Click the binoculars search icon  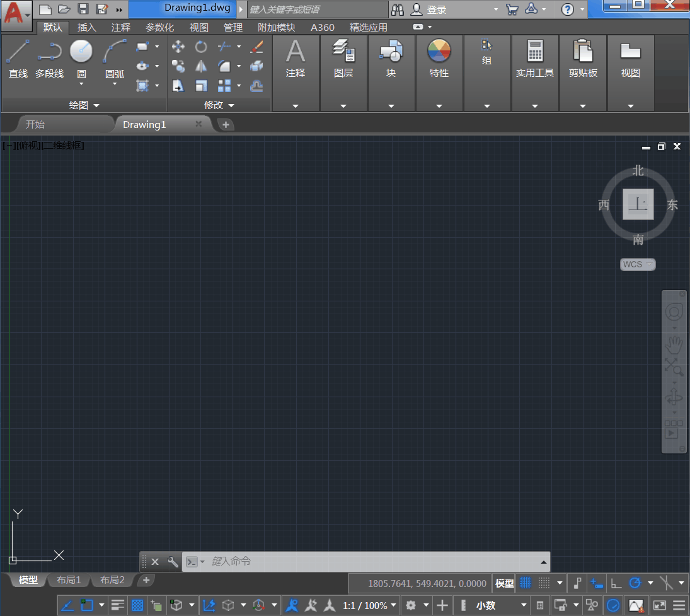(398, 9)
